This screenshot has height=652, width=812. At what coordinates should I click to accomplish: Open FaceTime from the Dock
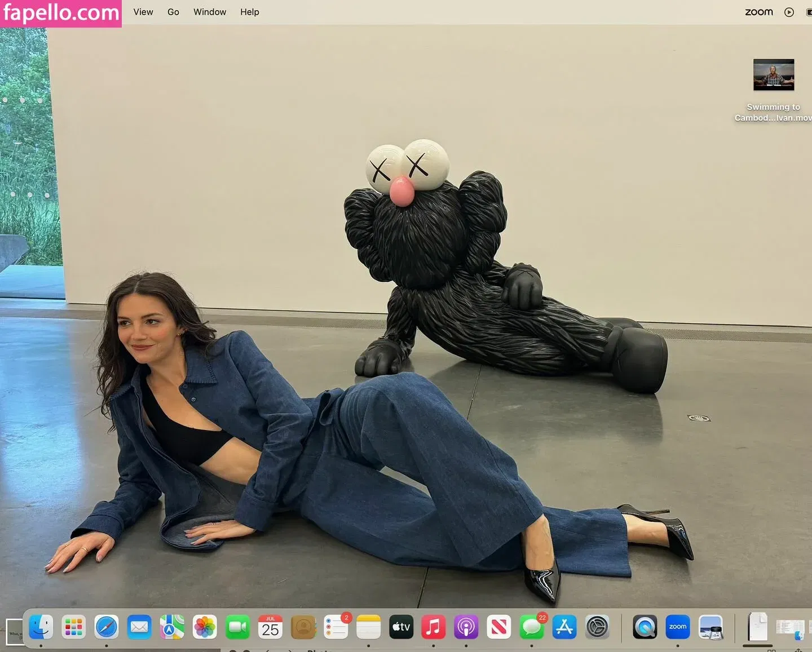pos(237,627)
